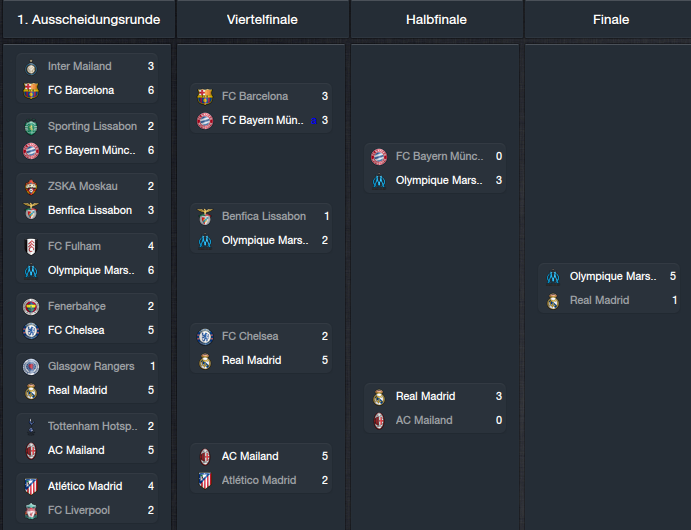
Task: Select the 1. Ausscheidungsrunde header
Action: 89,20
